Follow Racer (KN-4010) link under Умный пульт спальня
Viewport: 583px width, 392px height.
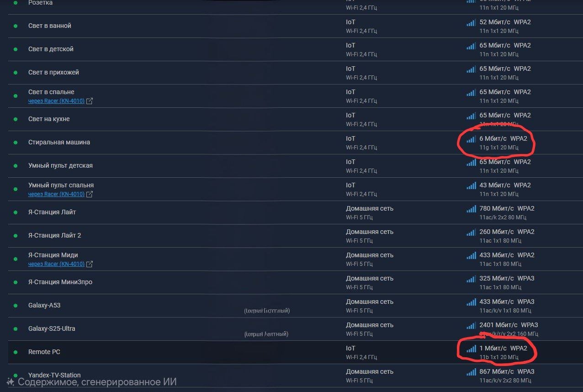[x=56, y=195]
